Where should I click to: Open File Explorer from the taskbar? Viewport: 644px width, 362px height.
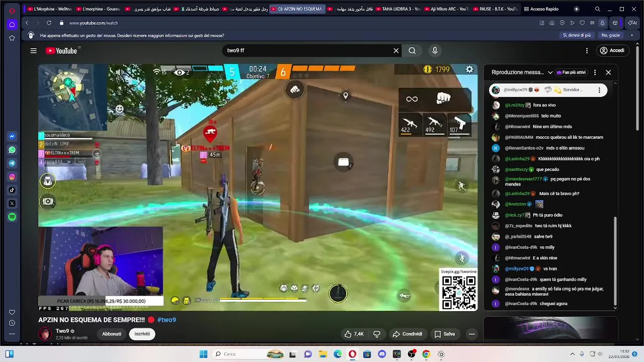[x=323, y=354]
